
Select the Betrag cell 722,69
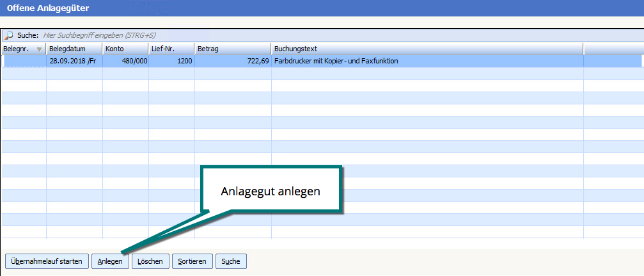click(233, 61)
